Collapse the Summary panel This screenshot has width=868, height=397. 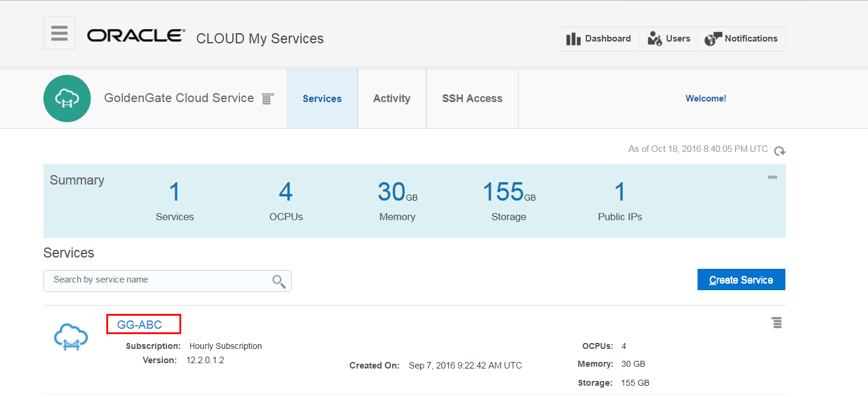(772, 177)
